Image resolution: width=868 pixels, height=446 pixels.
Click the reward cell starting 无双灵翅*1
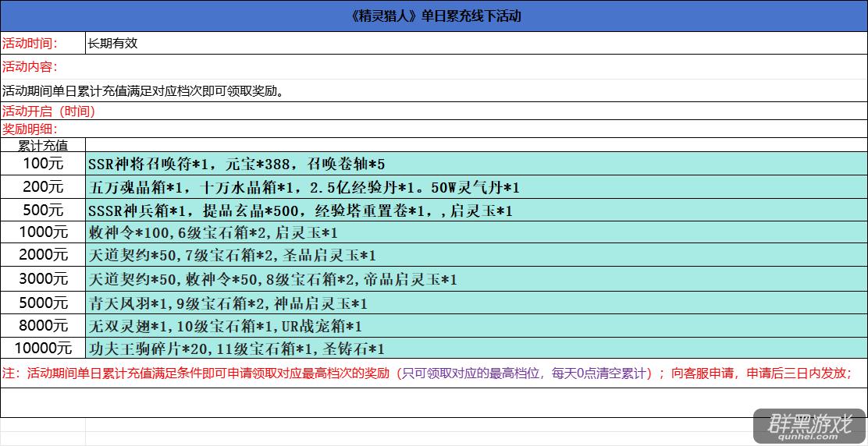click(x=476, y=325)
